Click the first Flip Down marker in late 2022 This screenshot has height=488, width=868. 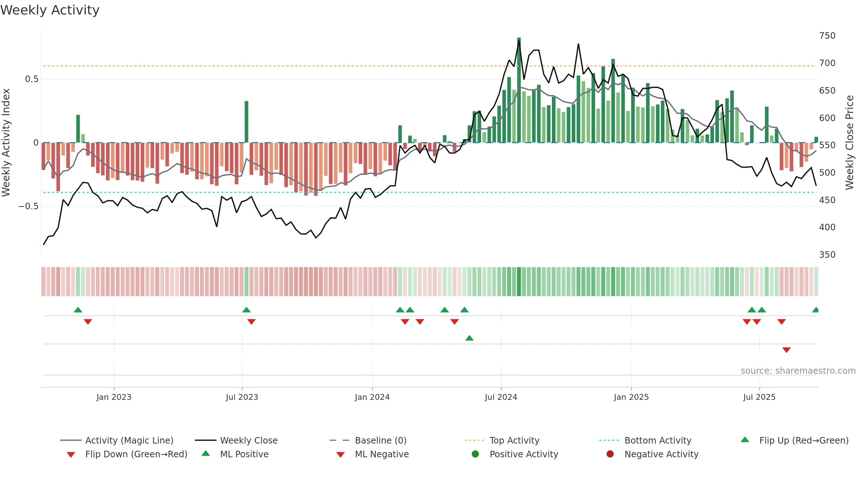88,322
